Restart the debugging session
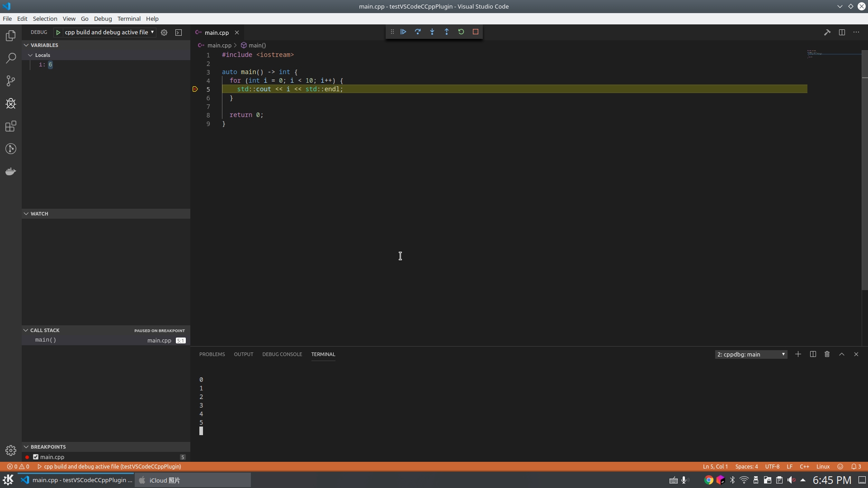Screen dimensions: 868x488 [x=461, y=32]
